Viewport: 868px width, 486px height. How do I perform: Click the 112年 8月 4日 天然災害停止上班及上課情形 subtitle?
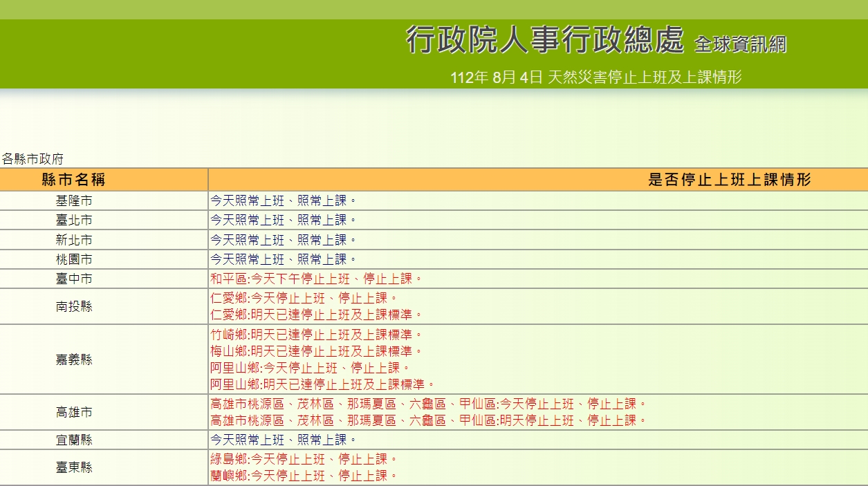tap(595, 77)
